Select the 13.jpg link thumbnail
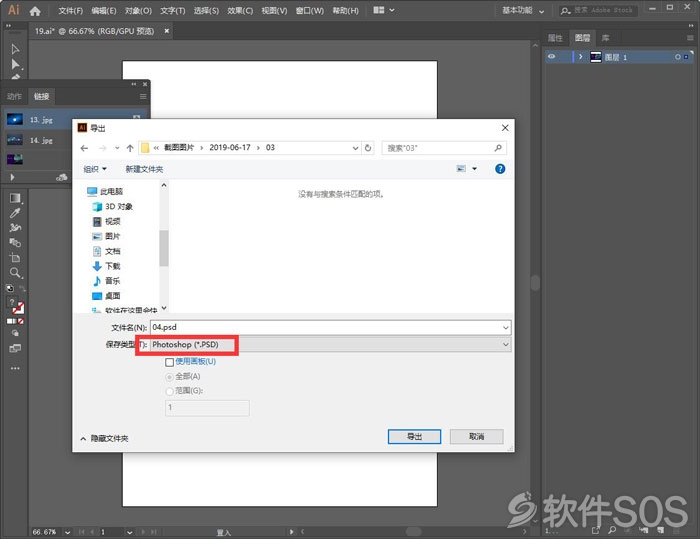The image size is (700, 539). [15, 119]
